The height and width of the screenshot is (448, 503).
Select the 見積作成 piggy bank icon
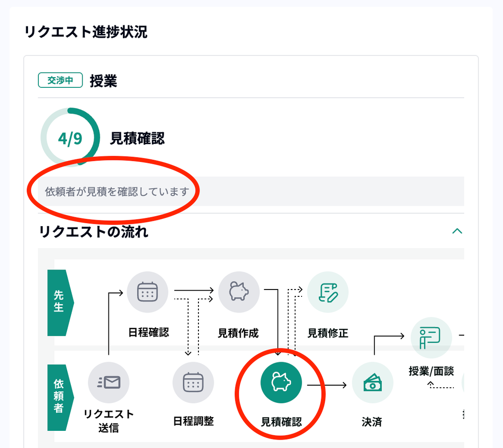[x=239, y=292]
